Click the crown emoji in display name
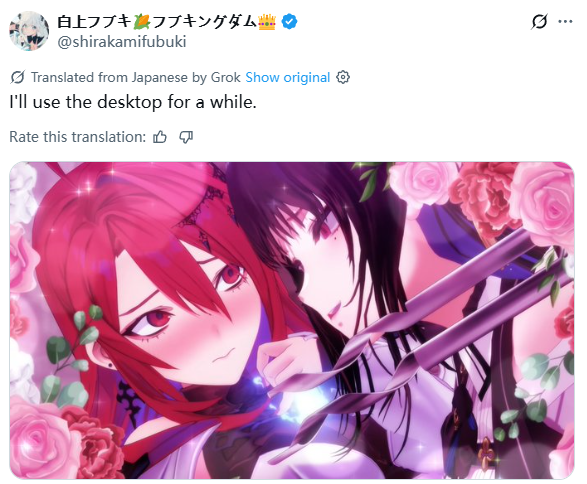Image resolution: width=587 pixels, height=484 pixels. tap(267, 22)
